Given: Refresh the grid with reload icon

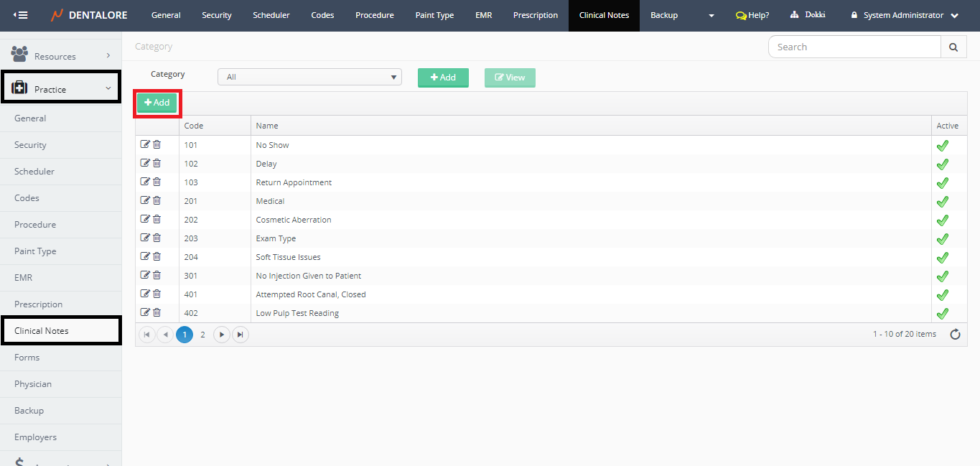Looking at the screenshot, I should (955, 334).
